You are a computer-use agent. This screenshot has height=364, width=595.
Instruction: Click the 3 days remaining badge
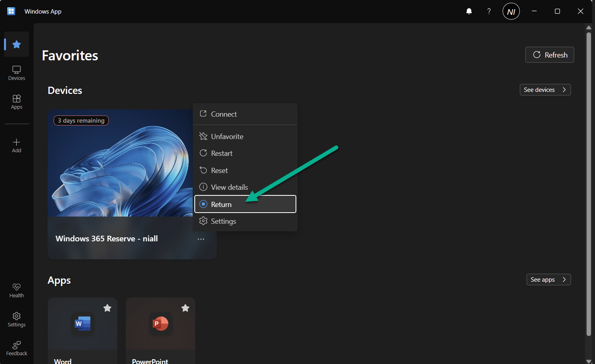click(81, 121)
